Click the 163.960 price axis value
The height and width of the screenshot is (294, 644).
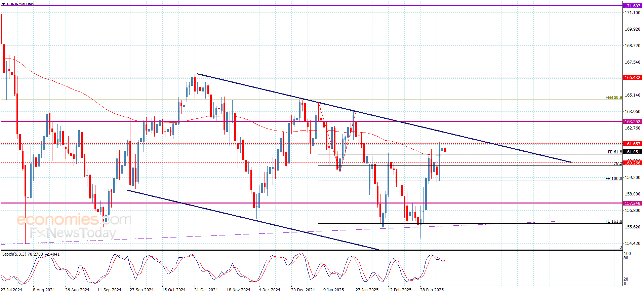[632, 111]
